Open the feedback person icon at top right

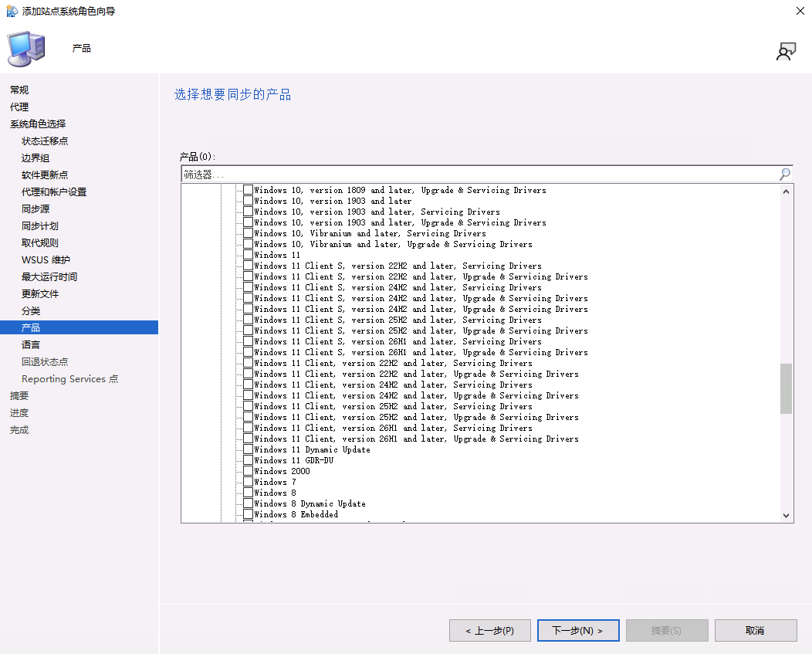tap(786, 51)
